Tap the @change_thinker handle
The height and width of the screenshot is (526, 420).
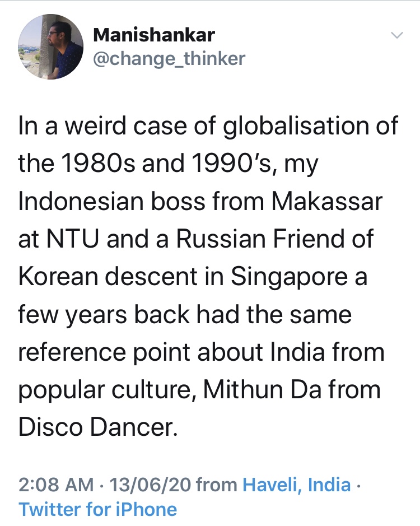pos(169,58)
